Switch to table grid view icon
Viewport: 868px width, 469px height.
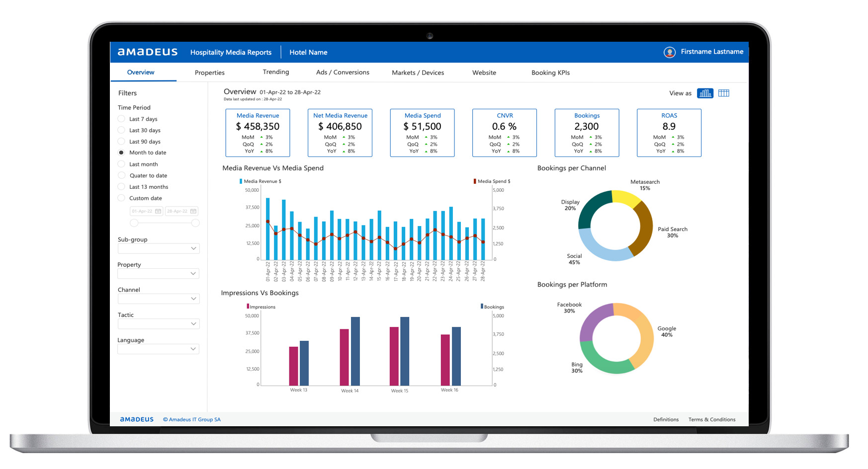point(724,93)
